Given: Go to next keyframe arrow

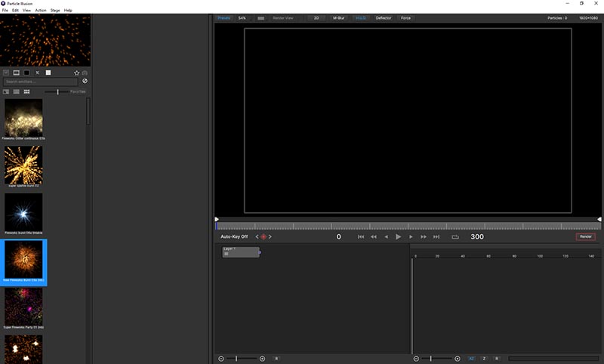Looking at the screenshot, I should point(270,237).
